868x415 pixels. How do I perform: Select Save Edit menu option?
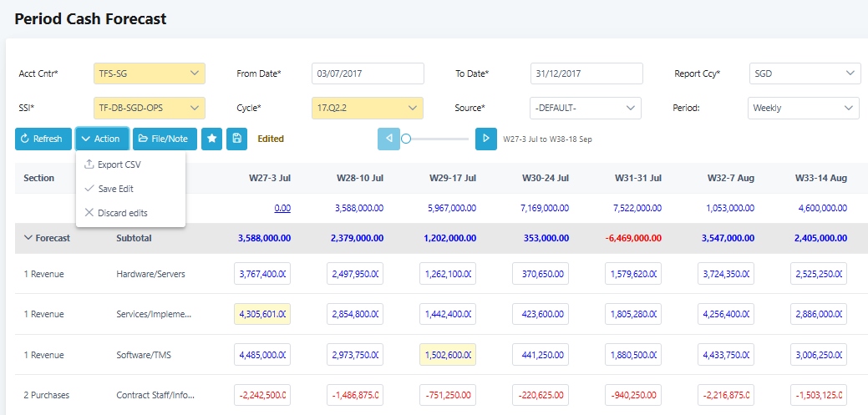[115, 189]
